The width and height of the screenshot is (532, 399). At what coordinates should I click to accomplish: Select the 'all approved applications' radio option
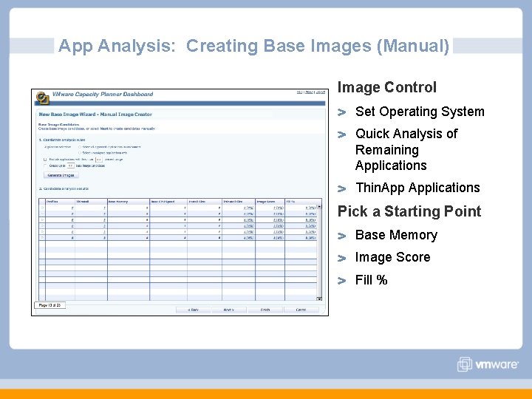tap(80, 147)
